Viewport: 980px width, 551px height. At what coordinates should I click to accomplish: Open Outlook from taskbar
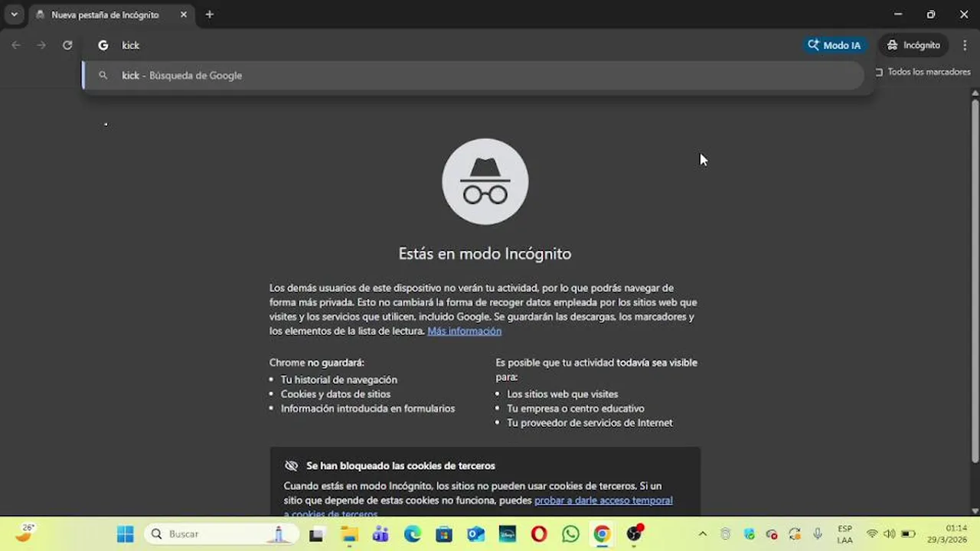475,534
